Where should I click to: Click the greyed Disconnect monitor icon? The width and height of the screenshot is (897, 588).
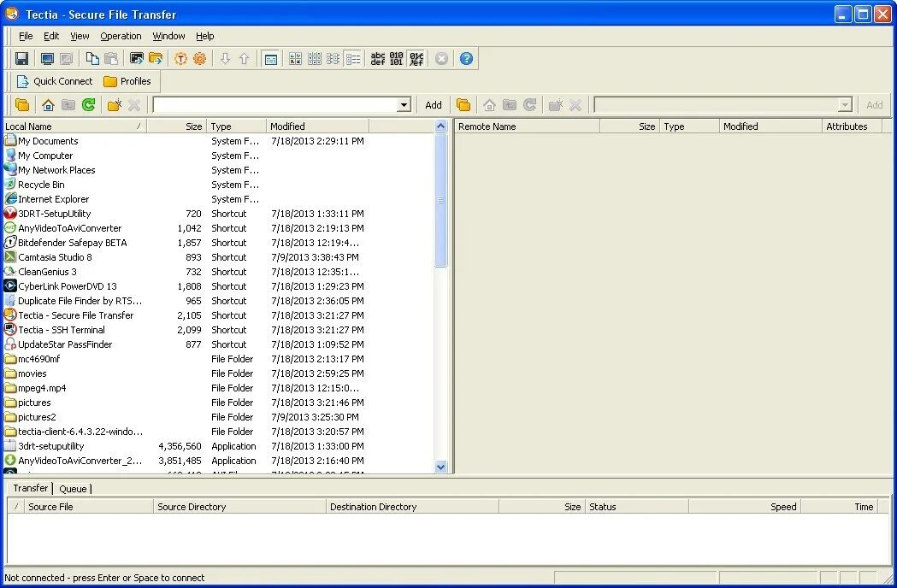pyautogui.click(x=67, y=58)
